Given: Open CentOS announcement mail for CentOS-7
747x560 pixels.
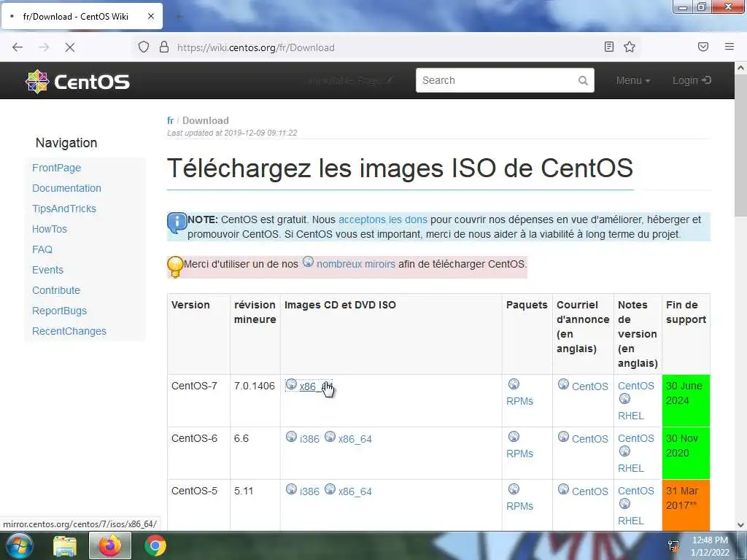Looking at the screenshot, I should (589, 386).
